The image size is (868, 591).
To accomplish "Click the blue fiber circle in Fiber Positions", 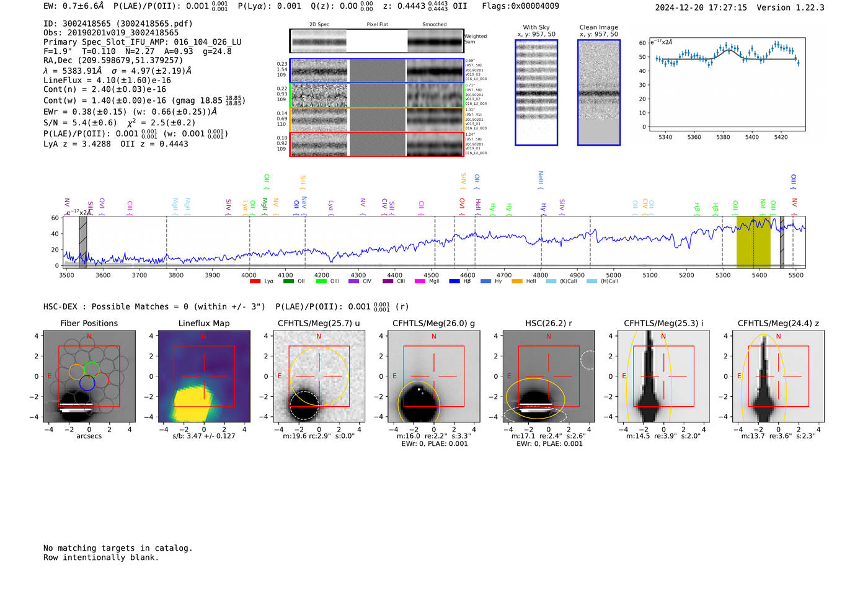I will click(x=87, y=383).
